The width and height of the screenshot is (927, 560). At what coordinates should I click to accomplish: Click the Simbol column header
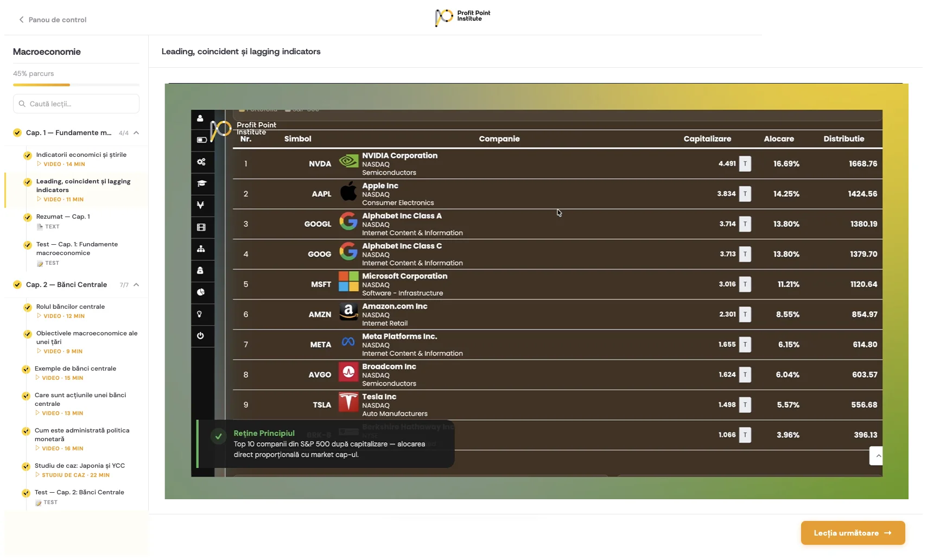[x=297, y=139]
